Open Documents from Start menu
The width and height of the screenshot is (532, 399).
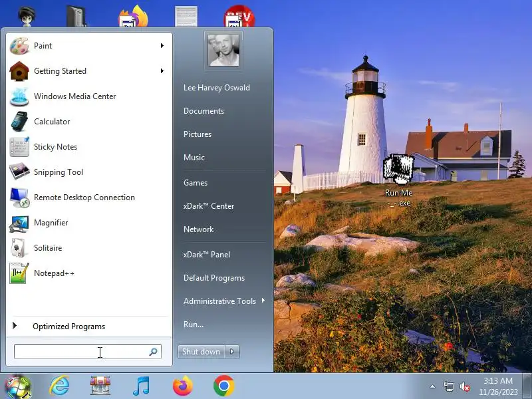(203, 111)
